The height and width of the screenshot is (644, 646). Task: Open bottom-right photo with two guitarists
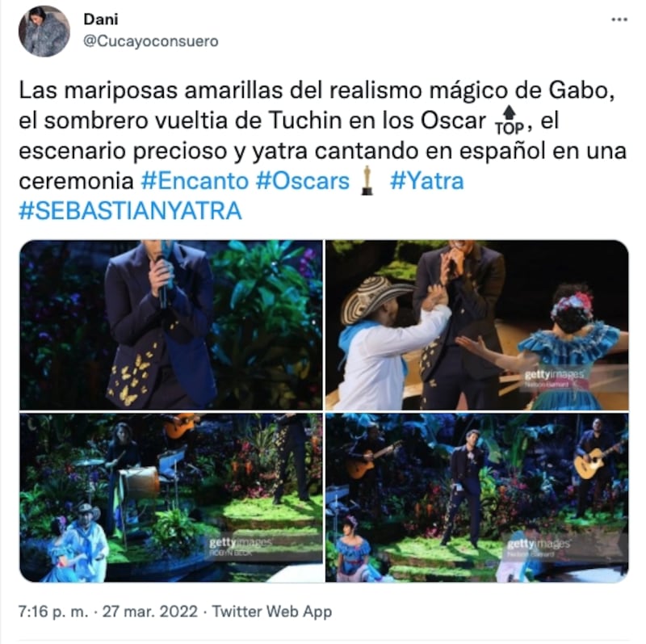click(477, 498)
